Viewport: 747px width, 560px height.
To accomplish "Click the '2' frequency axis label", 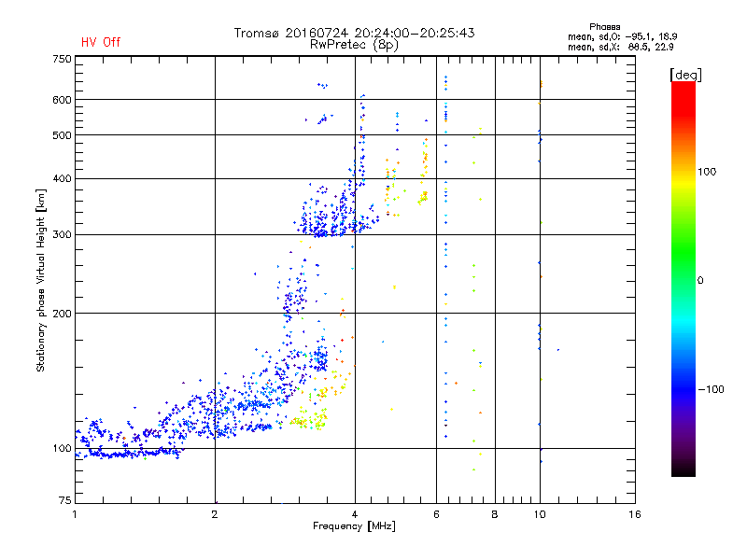I will (x=215, y=514).
